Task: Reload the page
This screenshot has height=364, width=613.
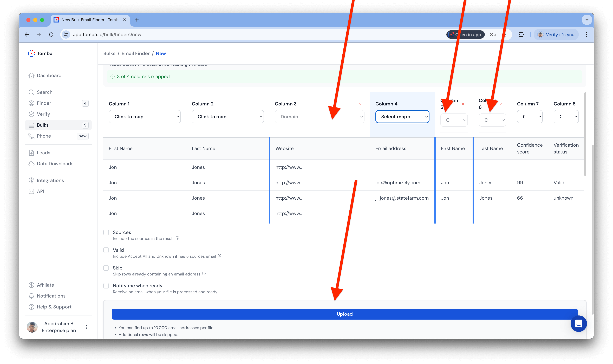Action: point(51,35)
